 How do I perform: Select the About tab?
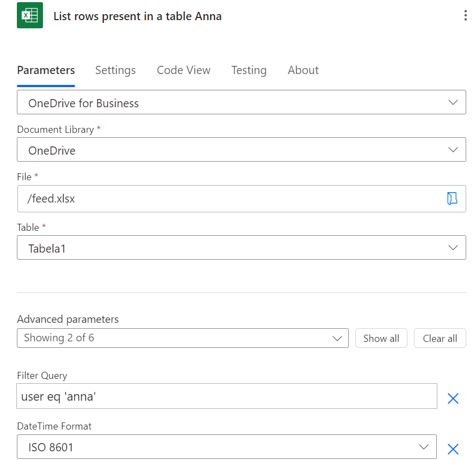[x=303, y=70]
